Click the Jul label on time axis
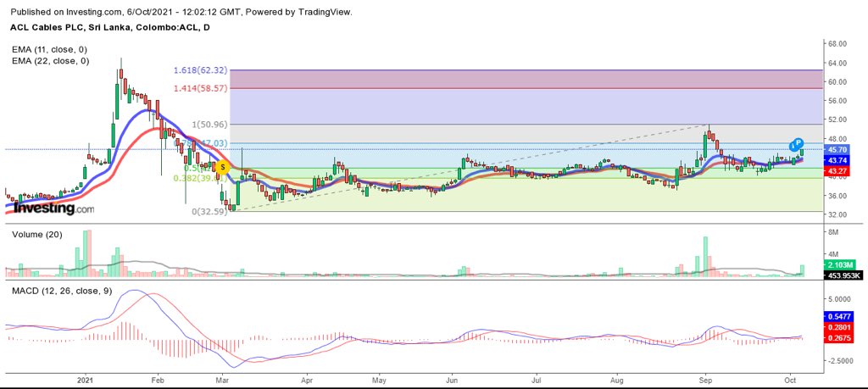This screenshot has width=868, height=389. 536,381
